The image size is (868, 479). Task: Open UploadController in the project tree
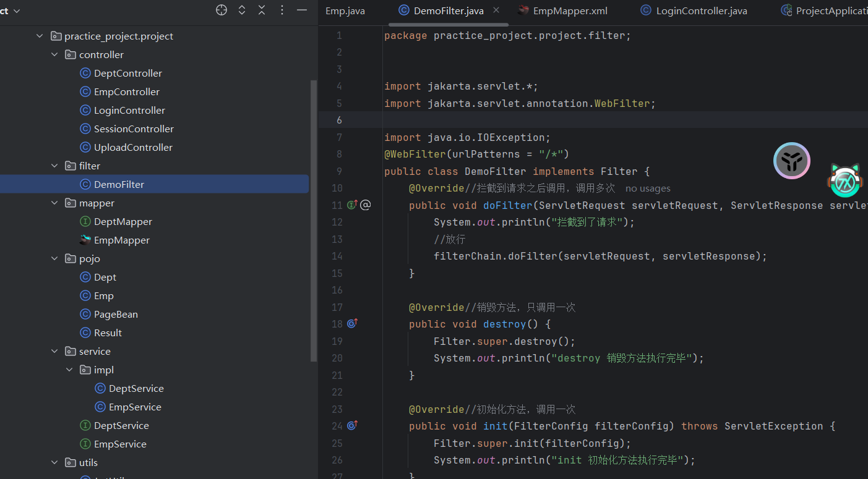point(133,148)
